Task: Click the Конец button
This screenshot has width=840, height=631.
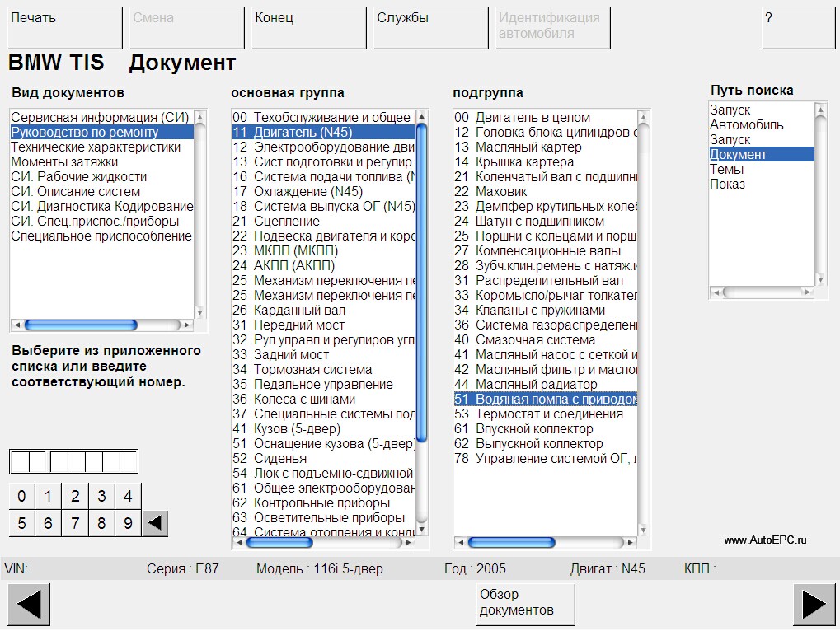Action: (x=308, y=27)
